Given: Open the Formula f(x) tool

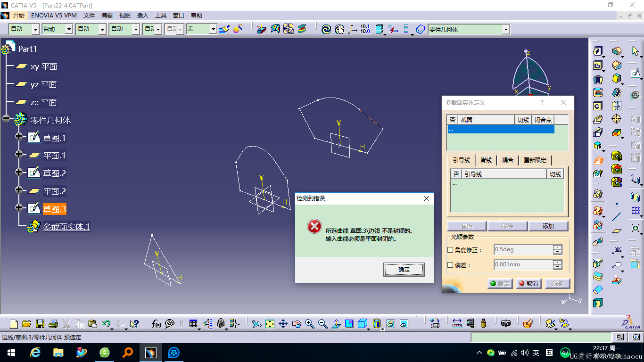Looking at the screenshot, I should coord(157,324).
